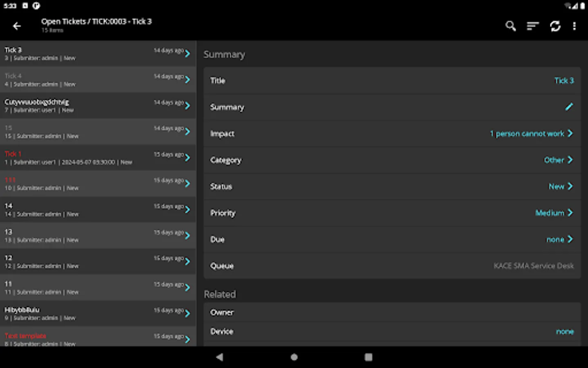
Task: Open recent apps with the square button
Action: point(368,357)
